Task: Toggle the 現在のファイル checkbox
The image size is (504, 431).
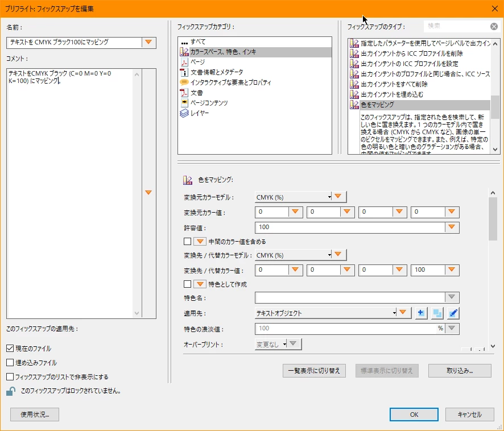Action: [x=10, y=349]
